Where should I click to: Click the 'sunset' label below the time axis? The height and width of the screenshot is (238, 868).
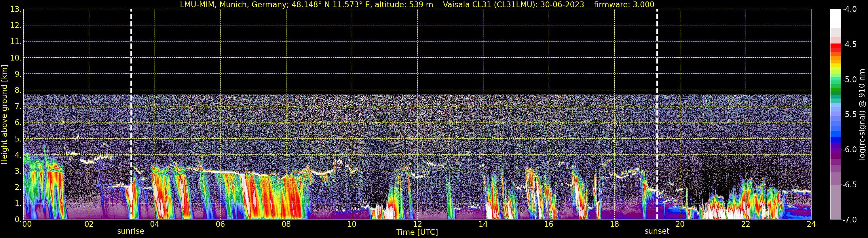tap(657, 231)
